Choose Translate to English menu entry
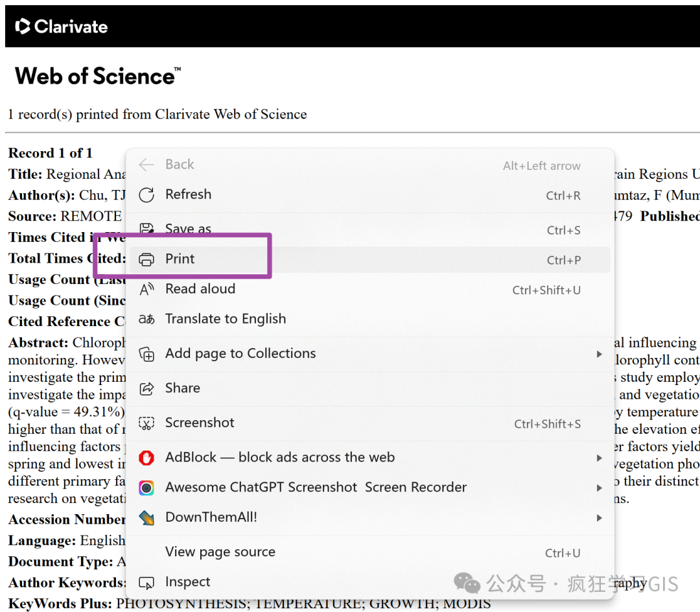The height and width of the screenshot is (612, 700). [369, 319]
